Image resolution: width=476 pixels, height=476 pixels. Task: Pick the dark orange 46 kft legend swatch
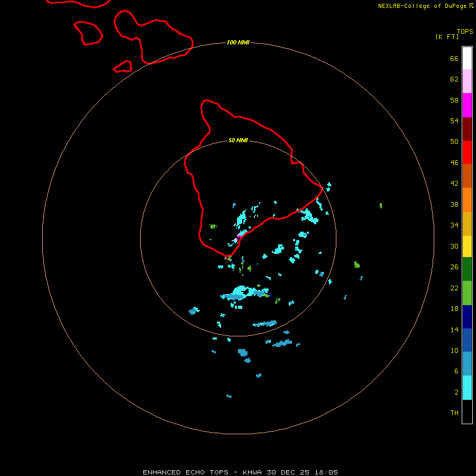click(x=467, y=176)
